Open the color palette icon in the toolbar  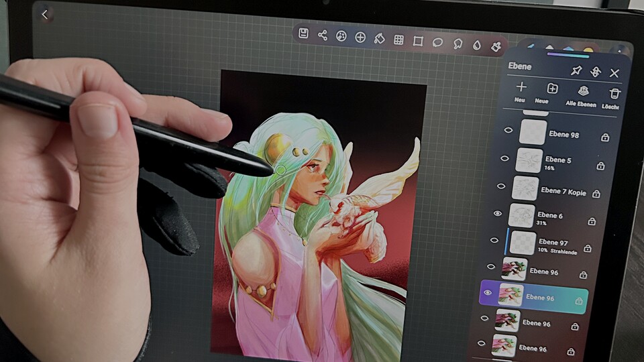[x=341, y=36]
